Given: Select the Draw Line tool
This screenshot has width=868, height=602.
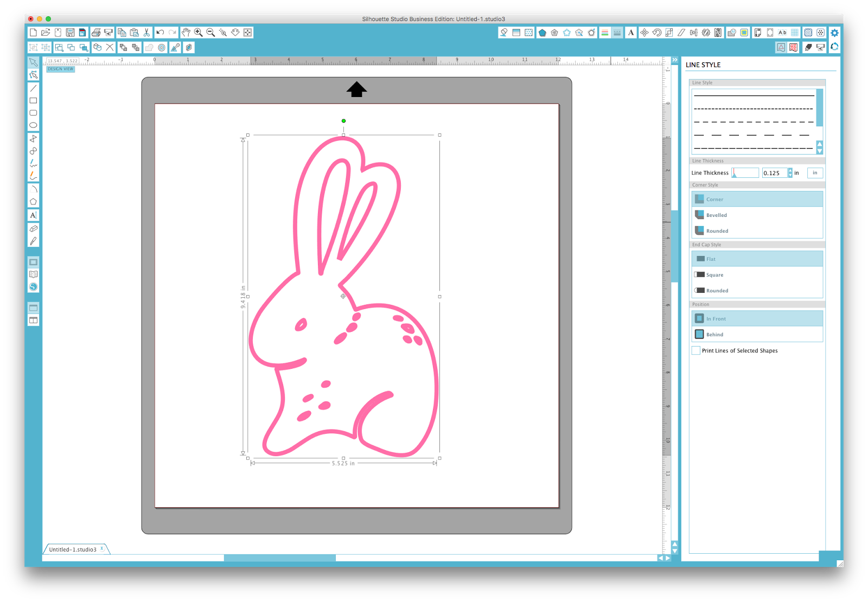Looking at the screenshot, I should coord(34,88).
